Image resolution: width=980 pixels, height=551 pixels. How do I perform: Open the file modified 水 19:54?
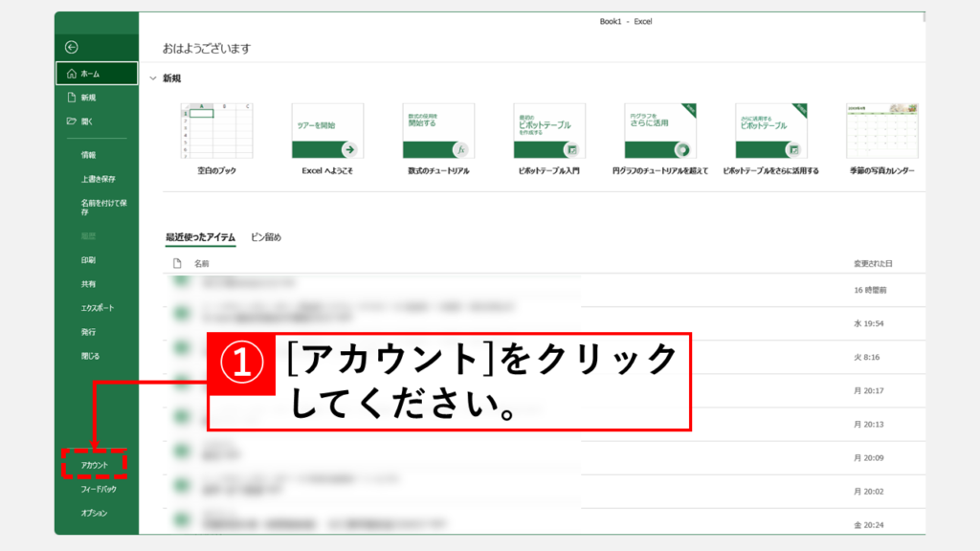[x=544, y=323]
